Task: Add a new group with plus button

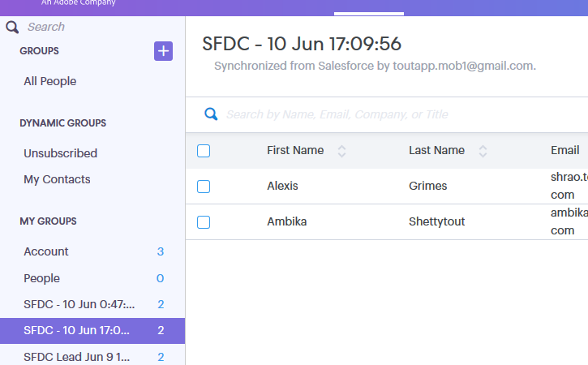Action: click(163, 51)
